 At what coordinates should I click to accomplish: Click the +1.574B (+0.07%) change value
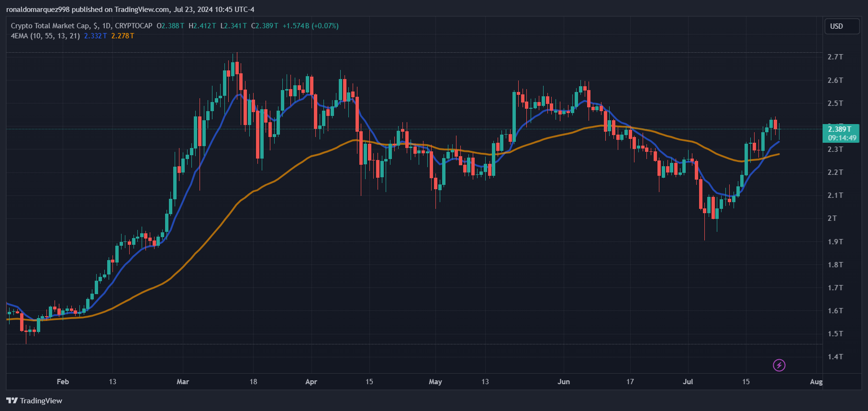coord(311,26)
